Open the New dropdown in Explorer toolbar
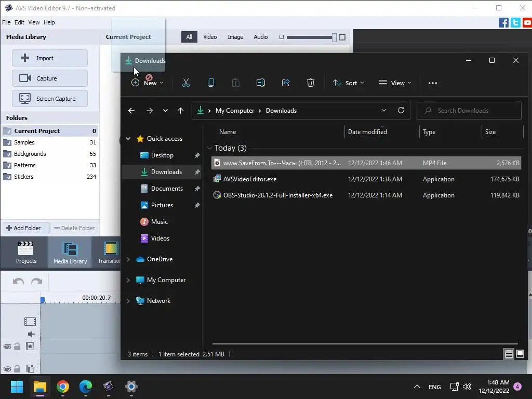532x399 pixels. click(x=147, y=83)
